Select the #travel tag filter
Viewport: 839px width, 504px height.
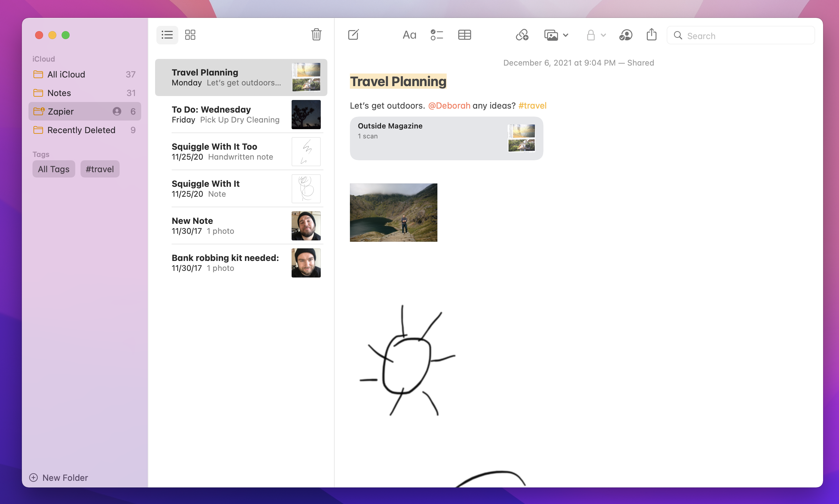[x=99, y=169]
